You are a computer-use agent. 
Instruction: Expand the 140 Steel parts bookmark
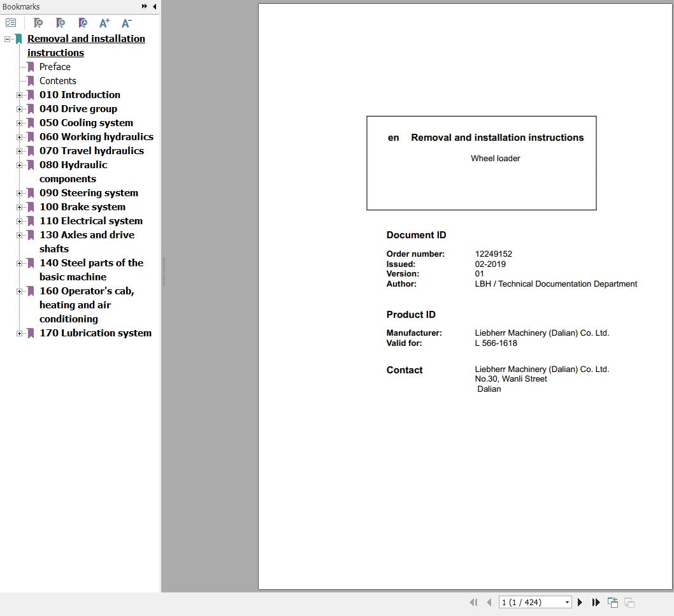pos(19,263)
